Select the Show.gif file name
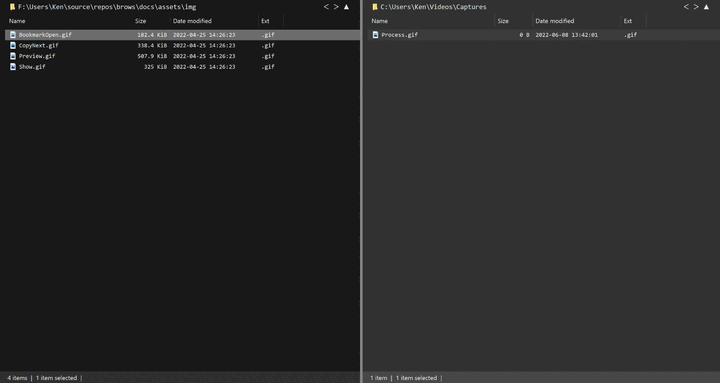 pyautogui.click(x=32, y=67)
